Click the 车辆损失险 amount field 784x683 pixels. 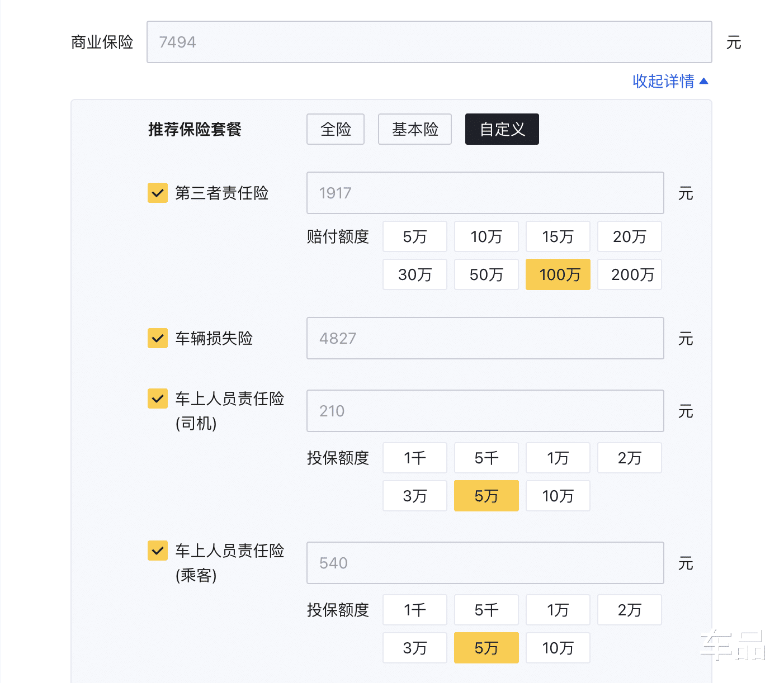click(485, 338)
